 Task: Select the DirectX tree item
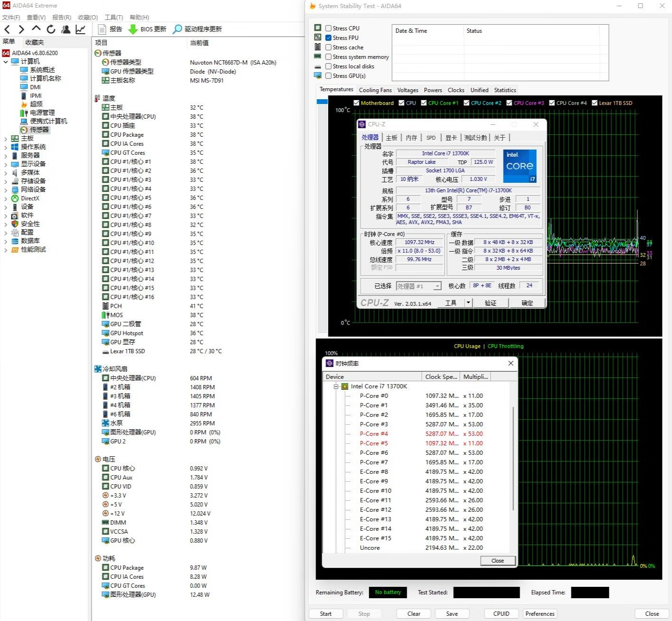[26, 198]
